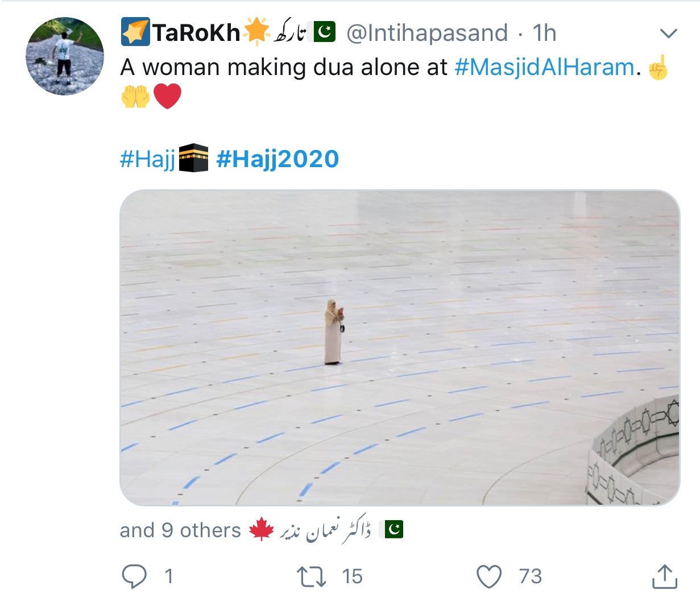This screenshot has height=594, width=700.
Task: Like the tweet with heart icon
Action: pos(489,576)
